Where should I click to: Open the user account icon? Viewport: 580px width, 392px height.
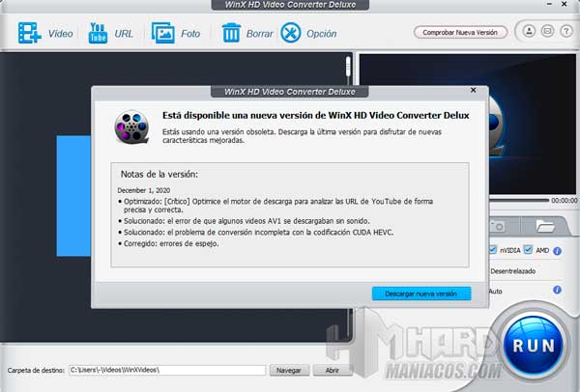tap(529, 32)
